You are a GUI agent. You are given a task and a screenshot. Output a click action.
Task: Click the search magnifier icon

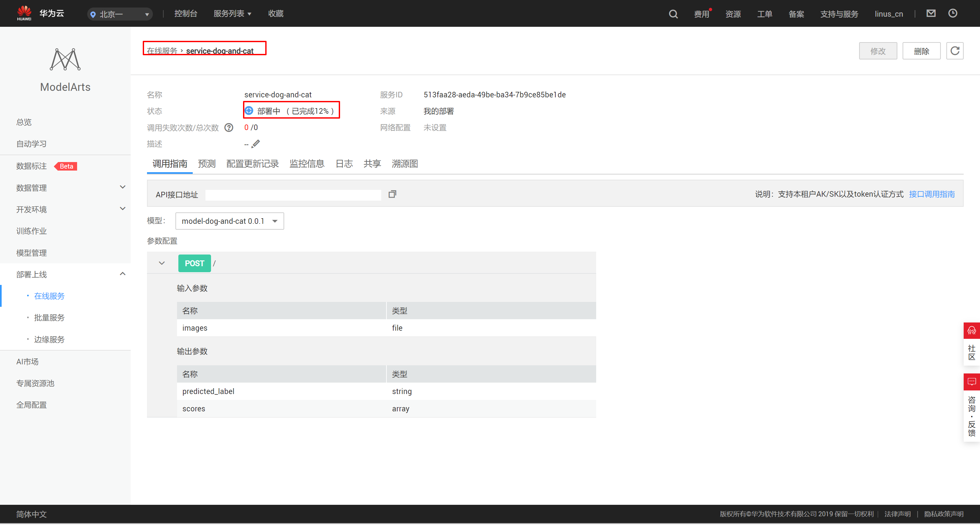(x=673, y=14)
